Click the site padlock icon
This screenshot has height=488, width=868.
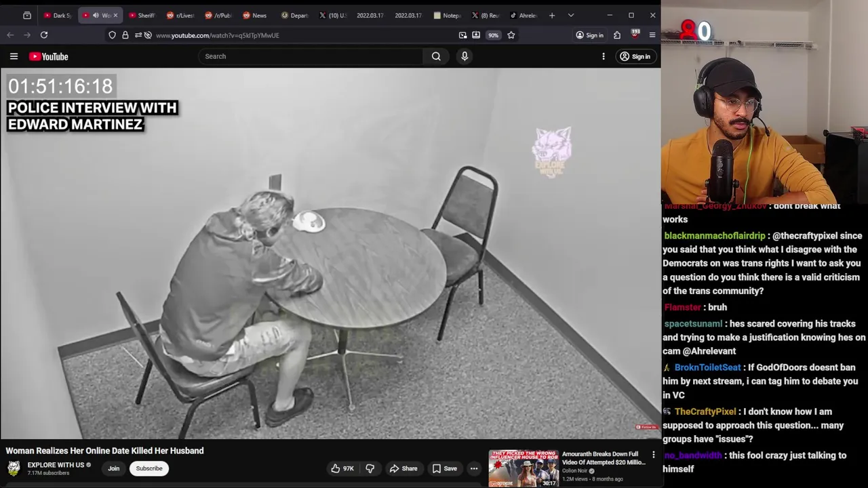click(x=125, y=35)
